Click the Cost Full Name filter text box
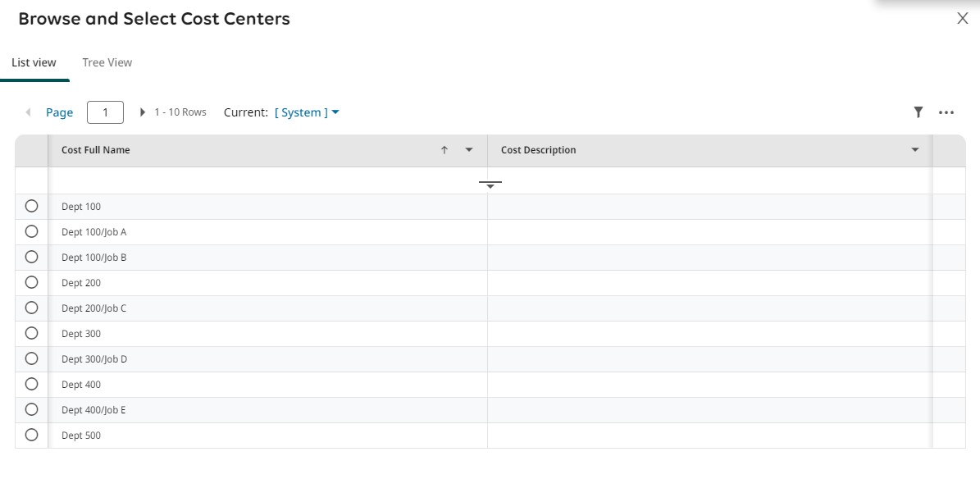 262,181
